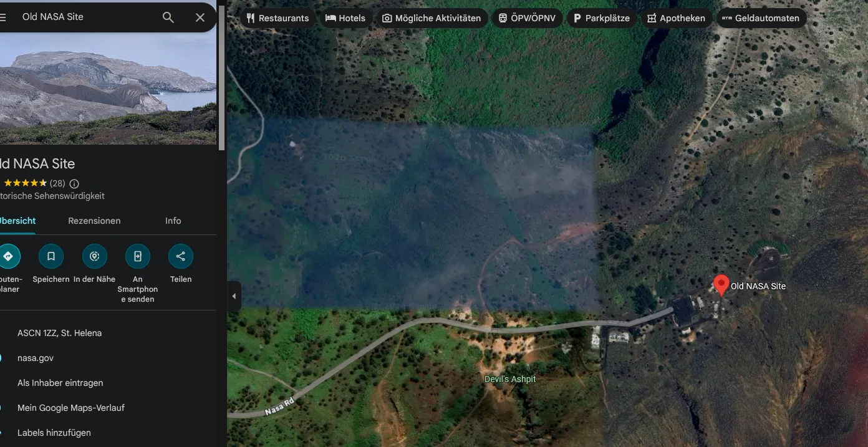Click the address ASCN 1ZZ, St. Helena
The height and width of the screenshot is (447, 868).
[x=59, y=333]
